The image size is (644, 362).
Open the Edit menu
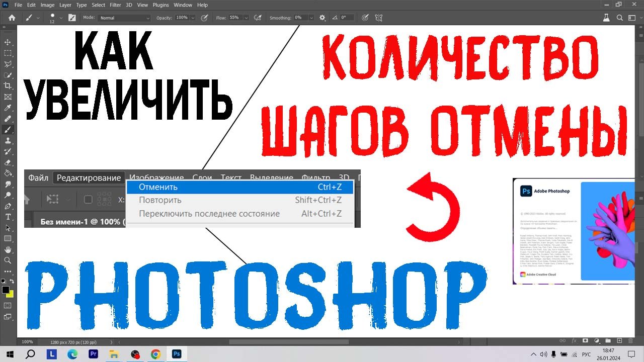pos(31,5)
